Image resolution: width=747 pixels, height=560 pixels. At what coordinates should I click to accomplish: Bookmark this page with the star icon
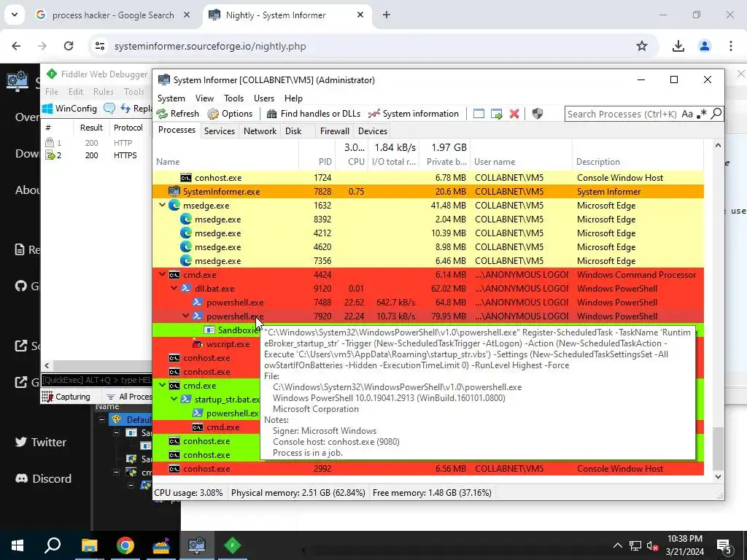click(x=642, y=46)
